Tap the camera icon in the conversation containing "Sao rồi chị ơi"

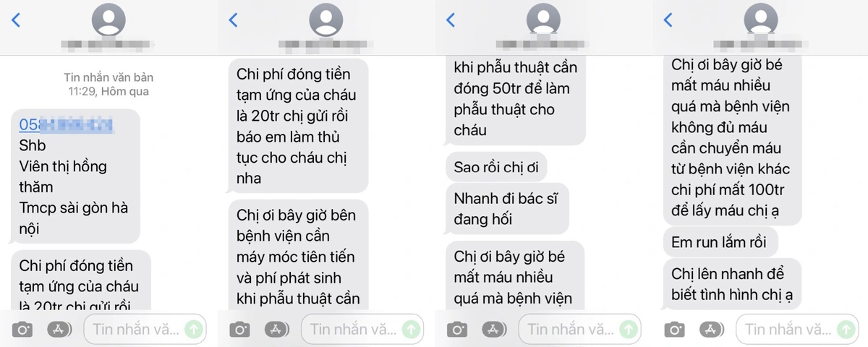[x=456, y=330]
